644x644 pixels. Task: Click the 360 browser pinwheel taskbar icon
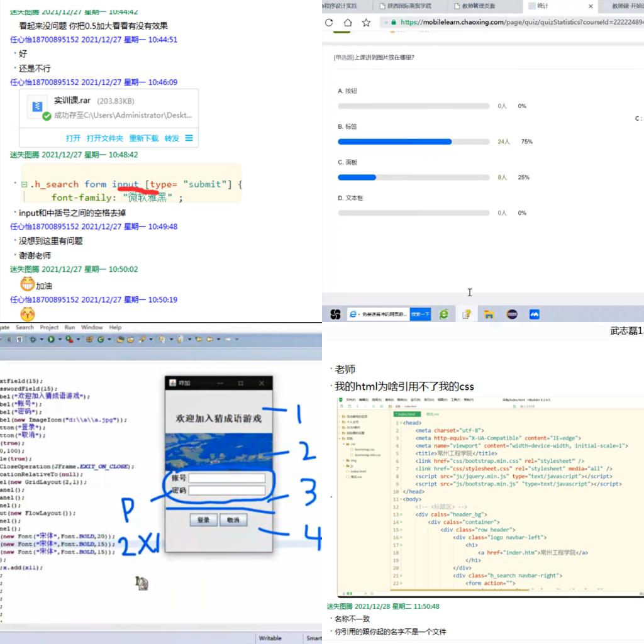336,314
